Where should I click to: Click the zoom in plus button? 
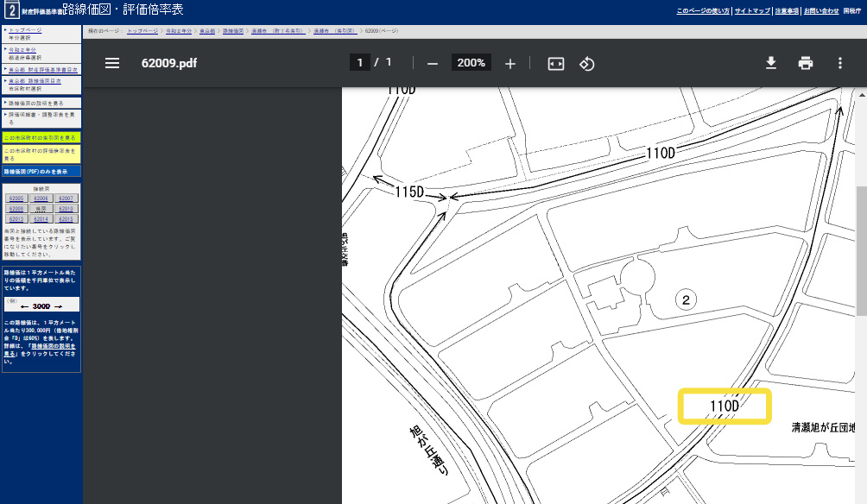[x=510, y=63]
